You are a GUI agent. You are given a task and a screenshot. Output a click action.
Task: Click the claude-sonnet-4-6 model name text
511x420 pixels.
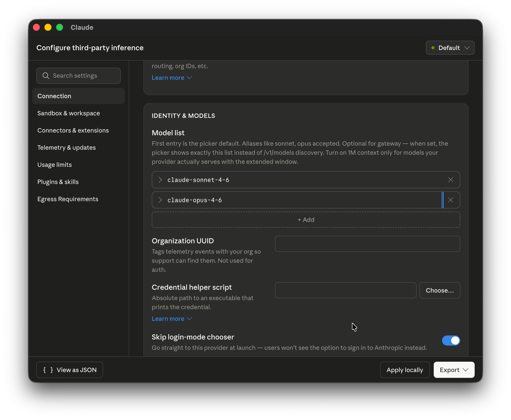[198, 180]
